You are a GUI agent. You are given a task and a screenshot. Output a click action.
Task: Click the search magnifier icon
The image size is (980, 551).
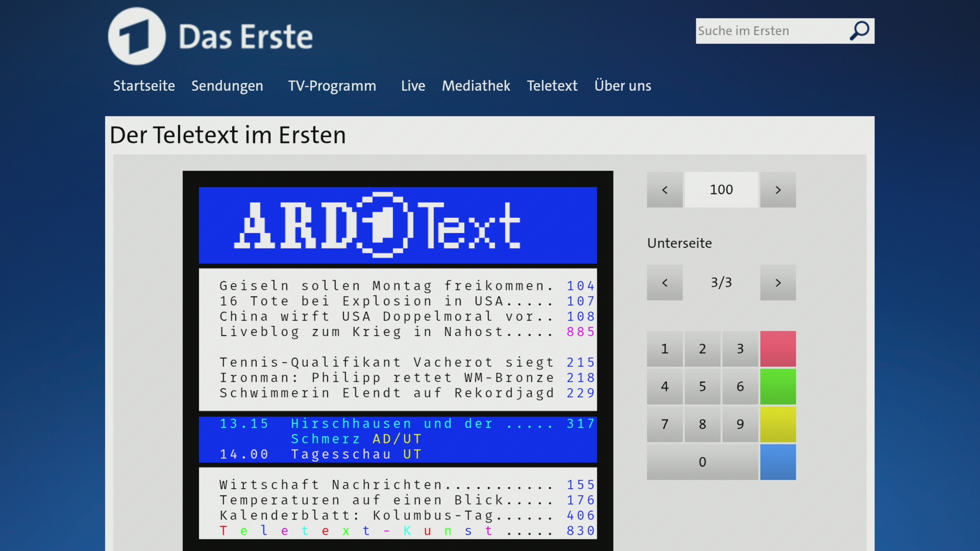(860, 31)
